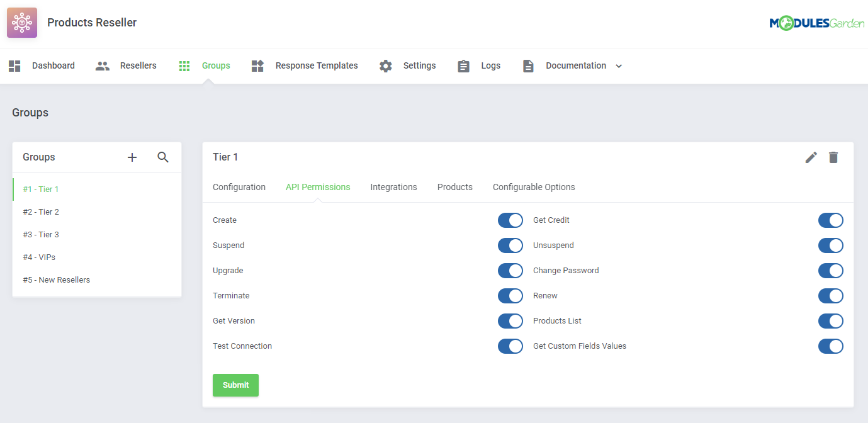868x423 pixels.
Task: Click the Submit button
Action: click(x=235, y=385)
